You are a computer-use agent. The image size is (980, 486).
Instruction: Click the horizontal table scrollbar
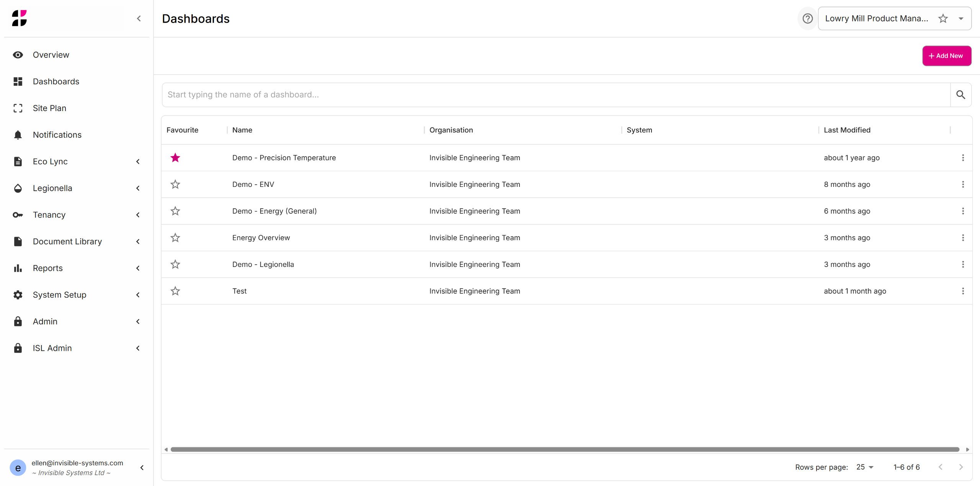[x=565, y=449]
